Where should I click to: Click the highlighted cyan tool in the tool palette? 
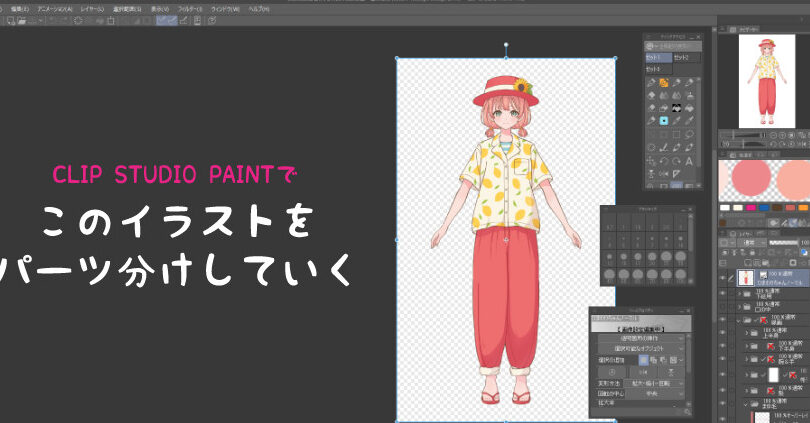click(x=663, y=120)
